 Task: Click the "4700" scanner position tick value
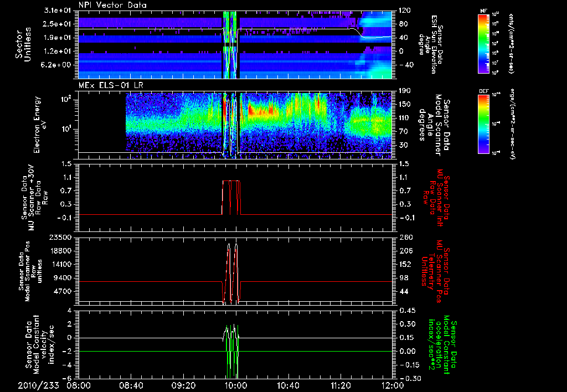click(63, 291)
